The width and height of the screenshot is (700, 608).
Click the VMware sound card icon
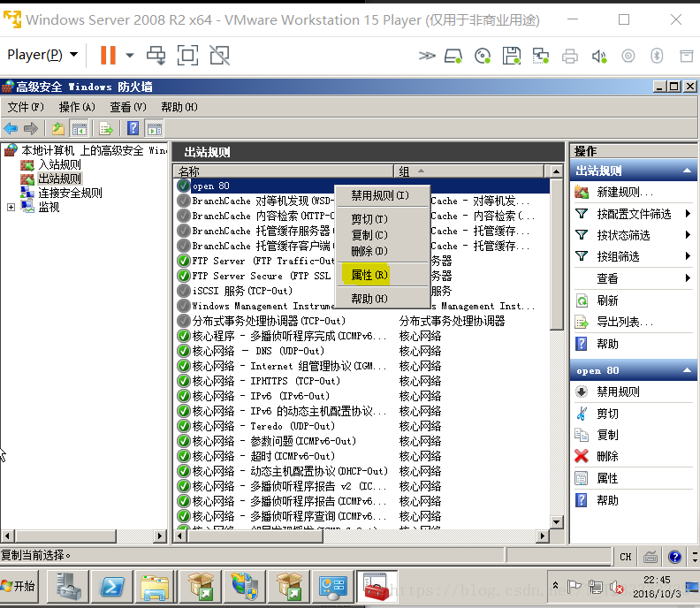599,56
